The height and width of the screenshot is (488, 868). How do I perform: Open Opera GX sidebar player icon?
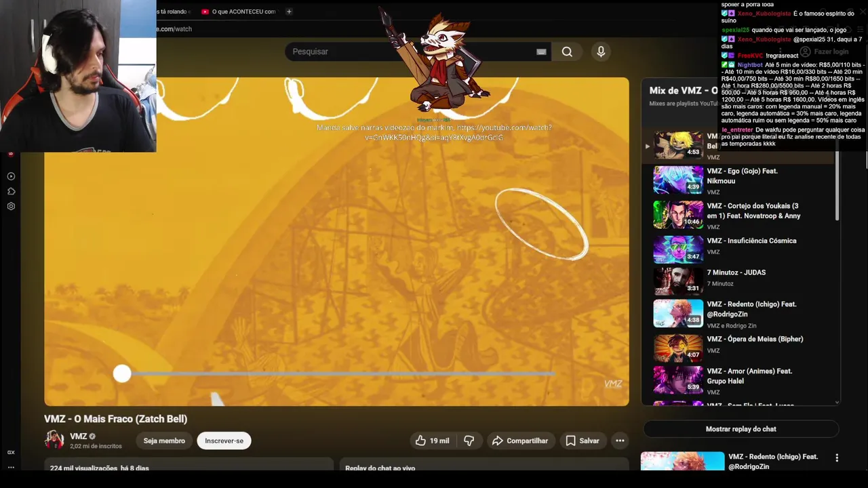coord(11,176)
